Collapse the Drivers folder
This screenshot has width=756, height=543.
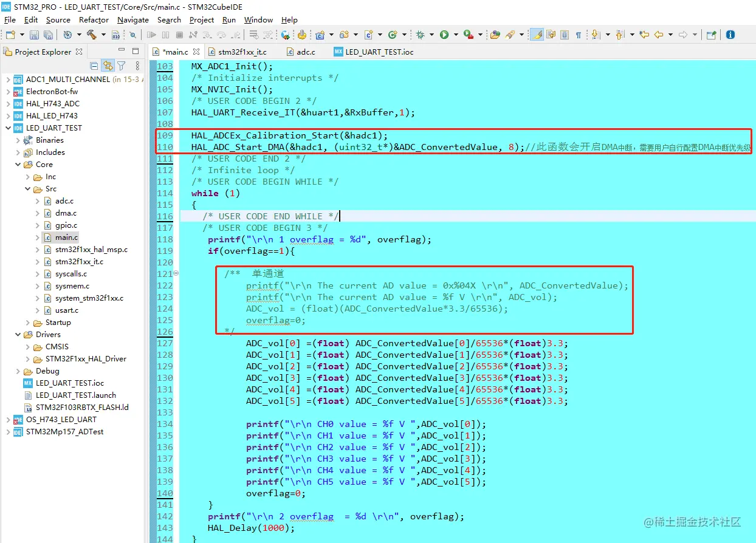[18, 334]
